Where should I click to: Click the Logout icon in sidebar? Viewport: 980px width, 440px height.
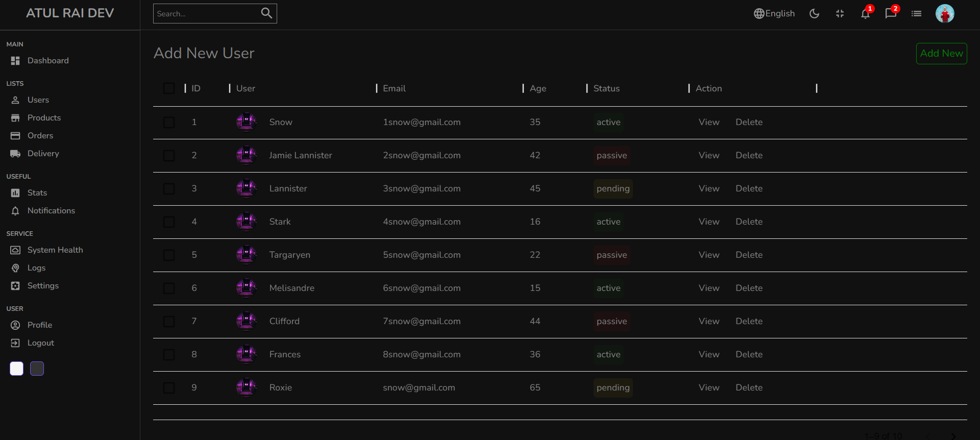point(15,343)
